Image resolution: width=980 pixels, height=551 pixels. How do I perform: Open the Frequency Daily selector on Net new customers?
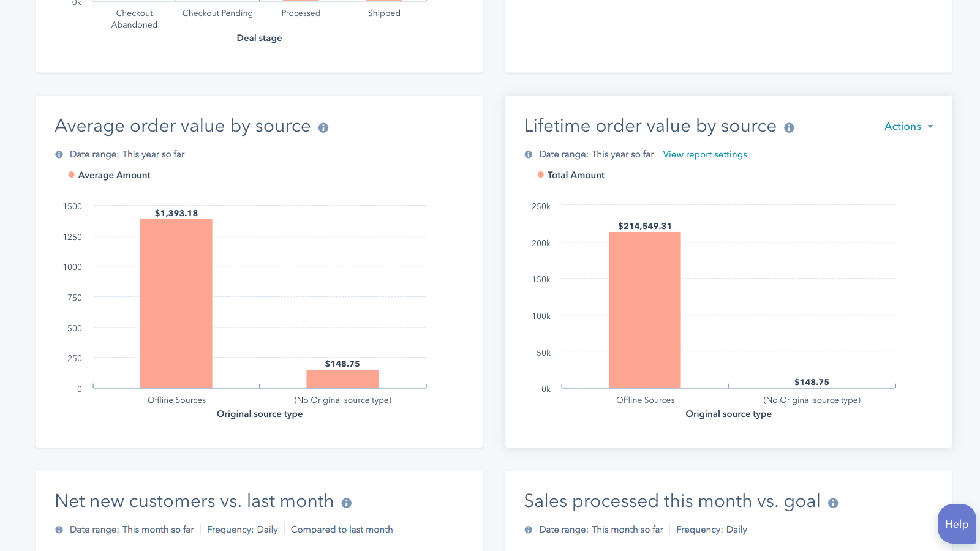pos(243,530)
